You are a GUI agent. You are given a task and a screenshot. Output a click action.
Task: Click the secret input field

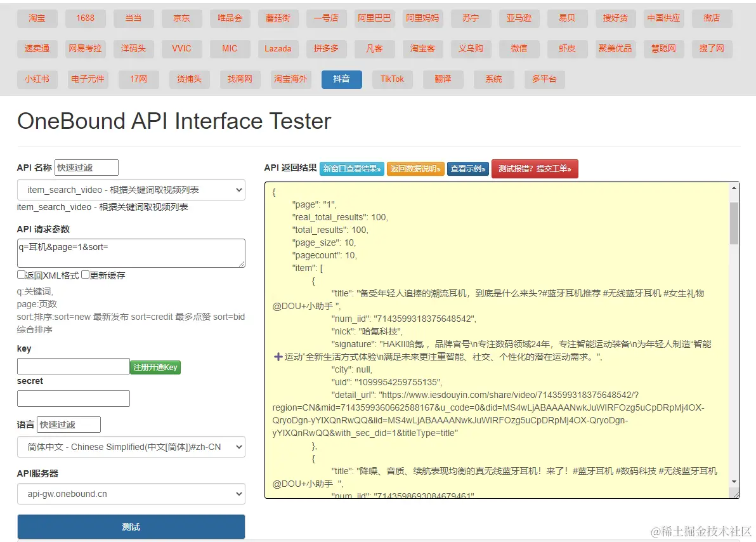(74, 398)
